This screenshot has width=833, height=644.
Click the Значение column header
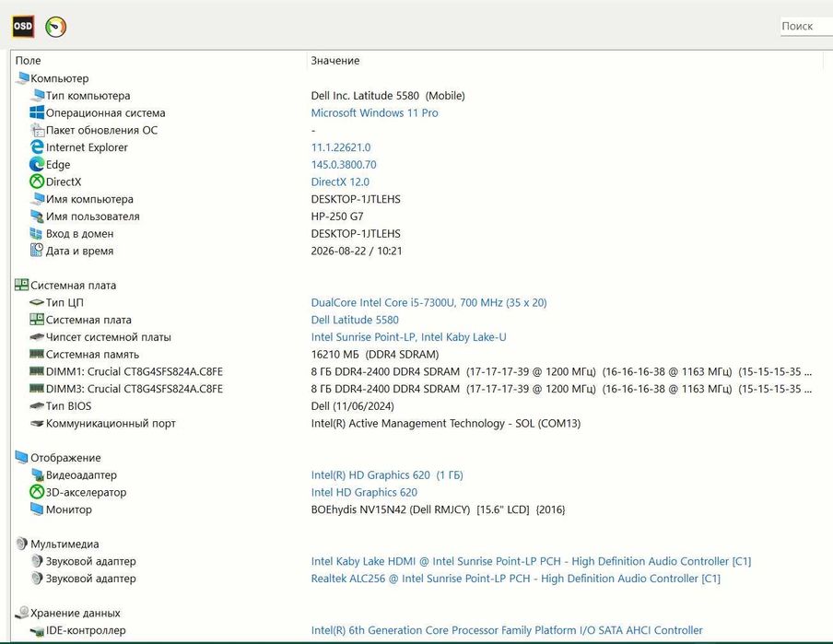coord(335,61)
